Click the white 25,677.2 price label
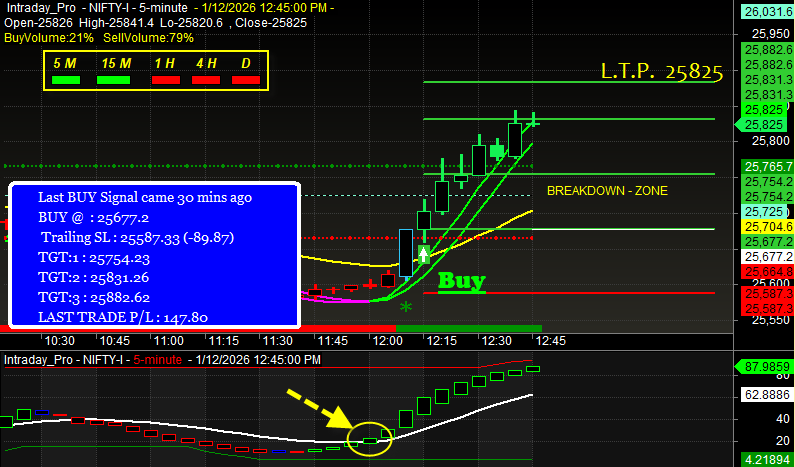Viewport: 795px width, 467px height. tap(767, 256)
